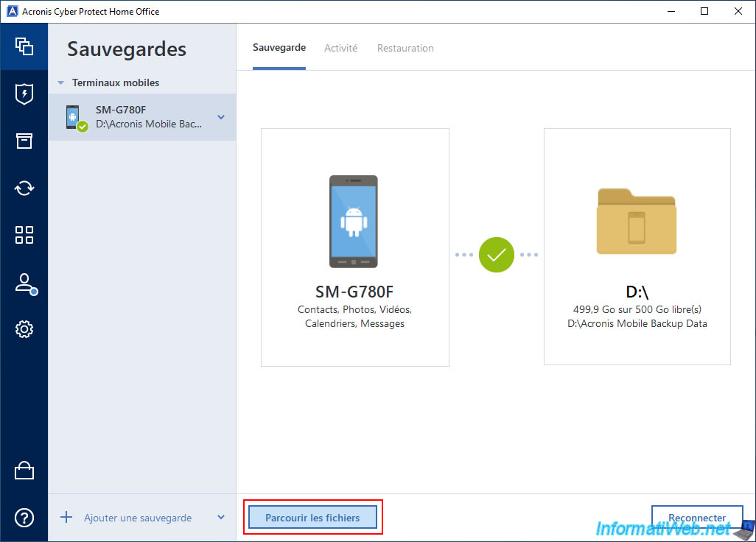Click the Sauvegardes panel heading
Image resolution: width=756 pixels, height=542 pixels.
click(127, 49)
